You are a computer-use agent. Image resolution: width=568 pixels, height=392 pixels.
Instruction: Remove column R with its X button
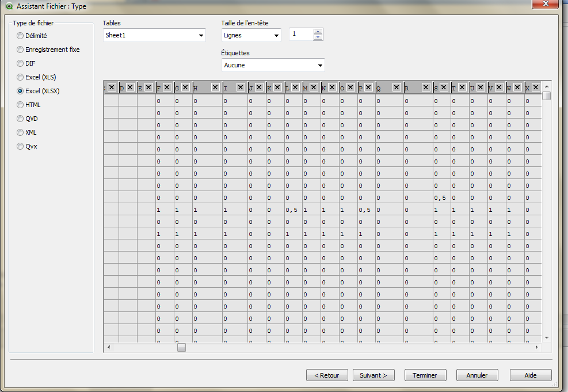click(426, 87)
